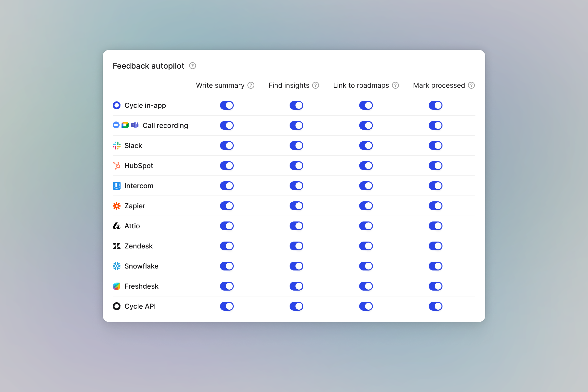Image resolution: width=588 pixels, height=392 pixels.
Task: Disable Link to roadmaps for Attio
Action: (366, 226)
